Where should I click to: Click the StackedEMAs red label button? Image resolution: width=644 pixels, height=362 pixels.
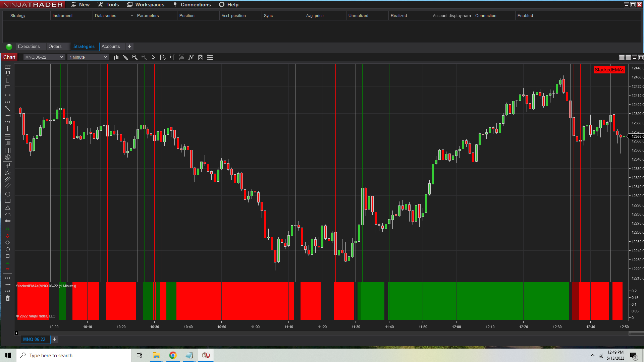609,70
